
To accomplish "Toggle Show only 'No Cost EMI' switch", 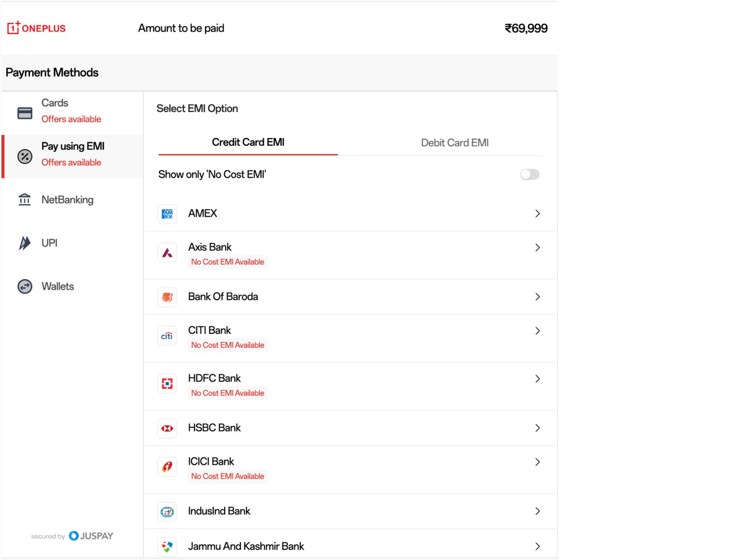I will point(529,175).
